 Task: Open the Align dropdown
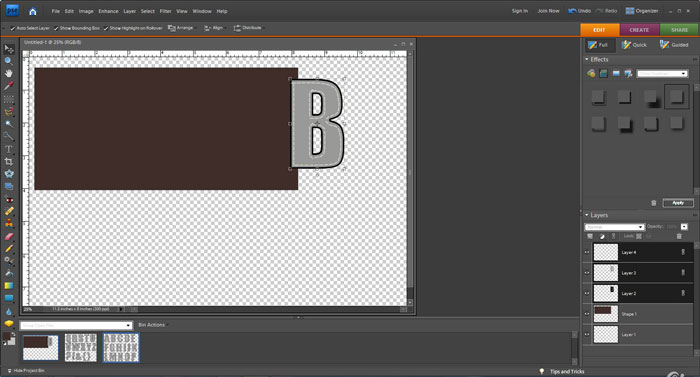tap(215, 28)
